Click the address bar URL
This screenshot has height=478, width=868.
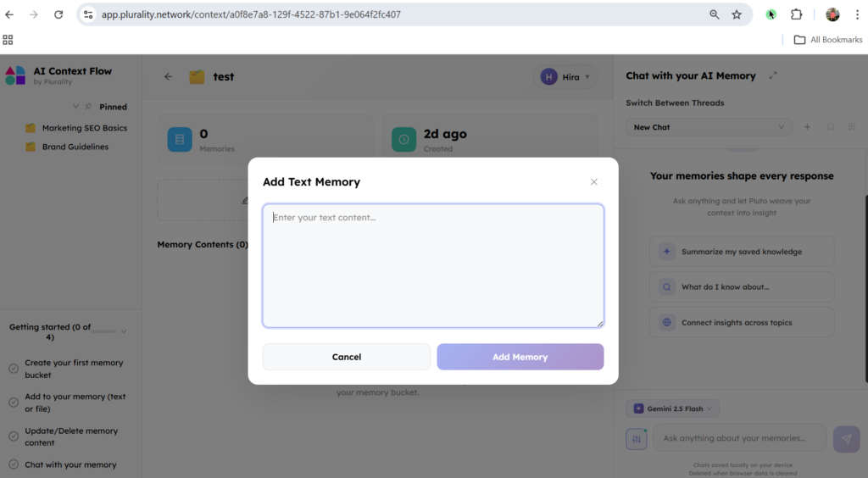coord(251,14)
